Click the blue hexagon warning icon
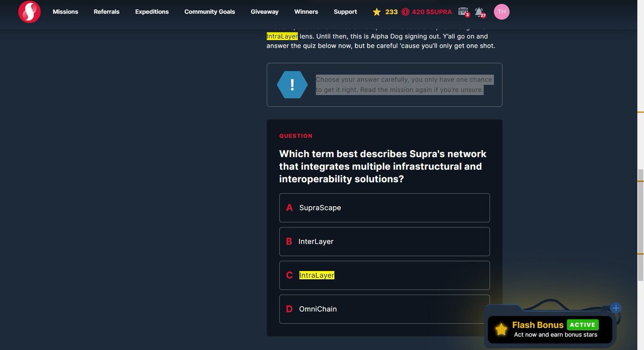Image resolution: width=644 pixels, height=350 pixels. [292, 85]
